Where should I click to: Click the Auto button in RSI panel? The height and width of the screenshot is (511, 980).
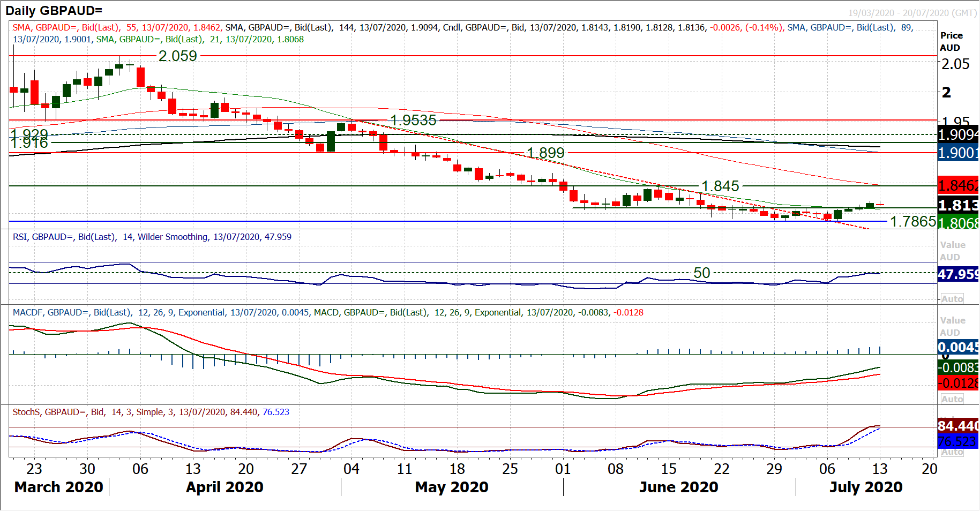(x=952, y=299)
